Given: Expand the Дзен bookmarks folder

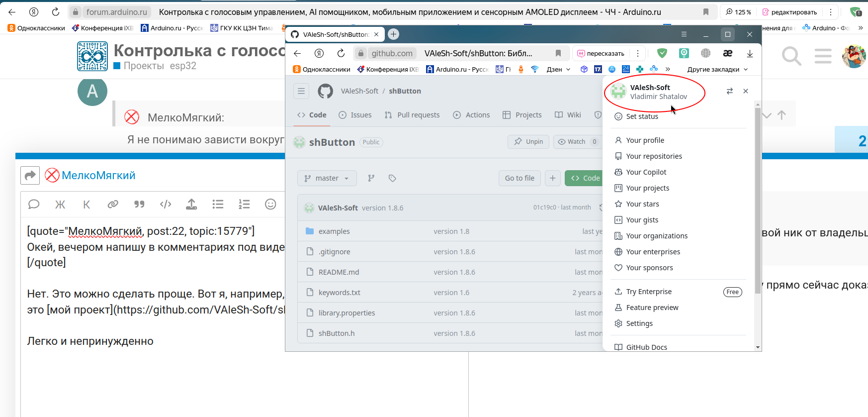Looking at the screenshot, I should (558, 69).
